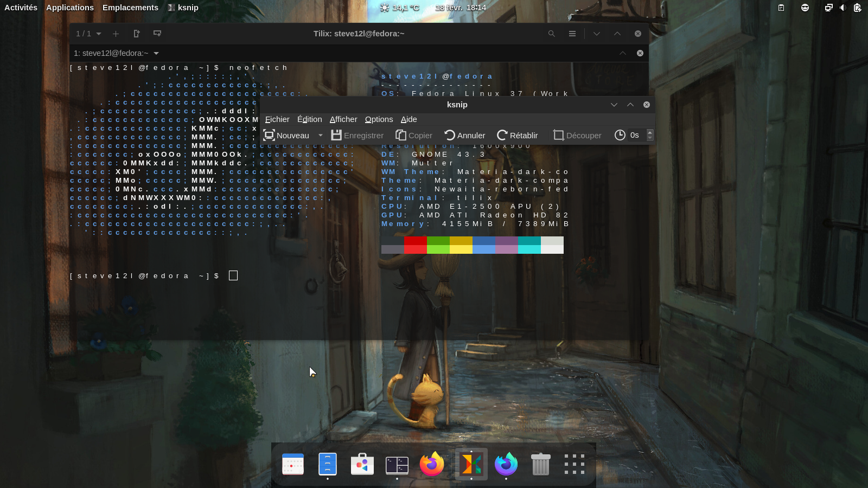Viewport: 868px width, 488px height.
Task: Click the battery charging icon in top bar
Action: (857, 8)
